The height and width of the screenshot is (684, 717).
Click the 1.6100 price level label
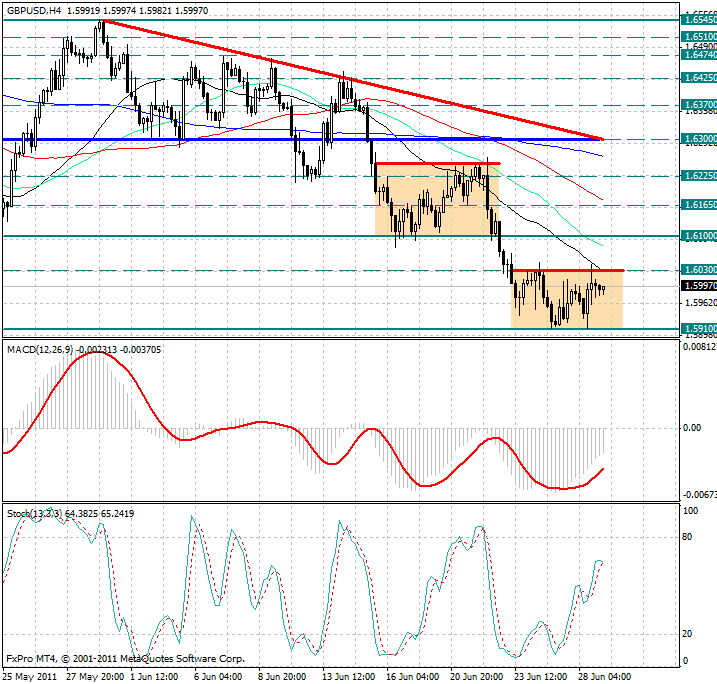coord(698,235)
